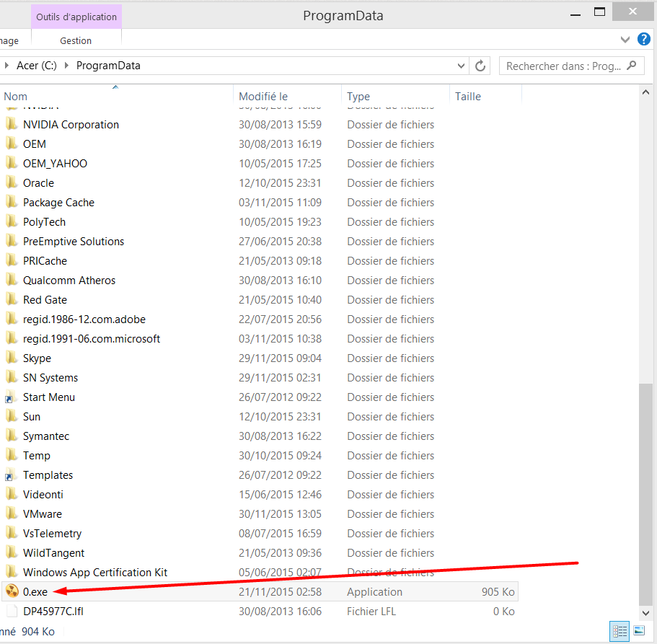Click the WildTangent folder icon
Viewport: 657px width, 644px height.
tap(12, 552)
